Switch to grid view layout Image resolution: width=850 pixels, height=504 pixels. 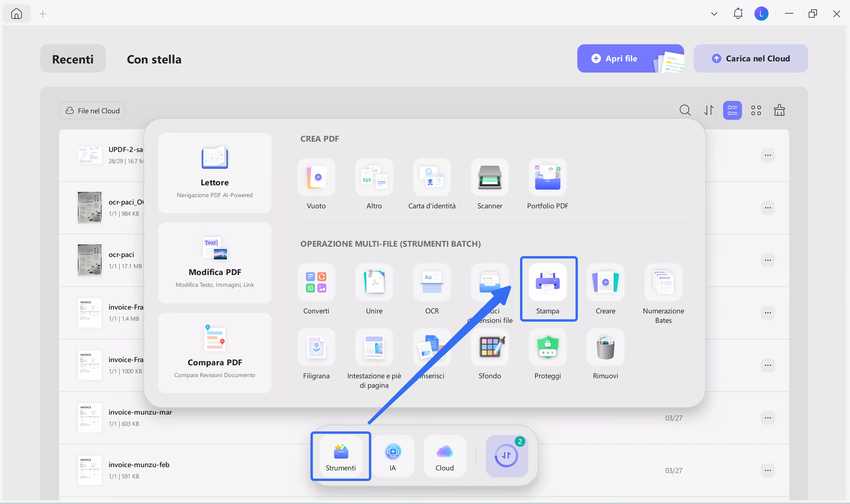click(756, 110)
